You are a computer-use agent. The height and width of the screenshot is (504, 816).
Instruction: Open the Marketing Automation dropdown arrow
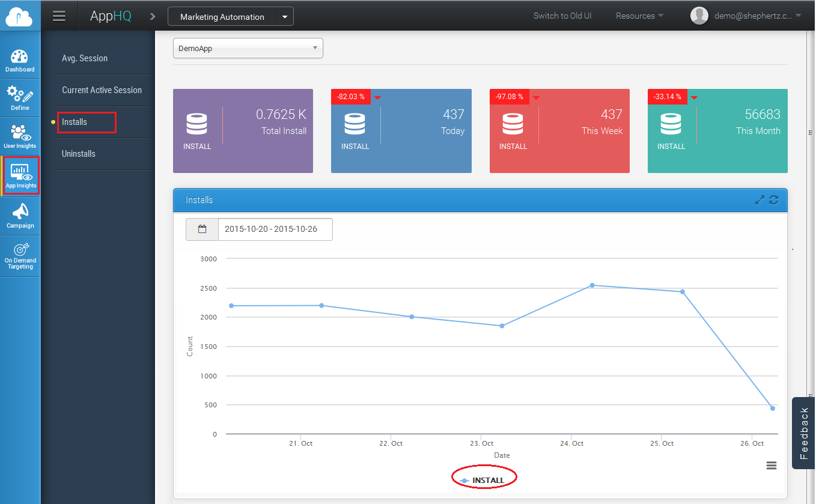(x=285, y=17)
